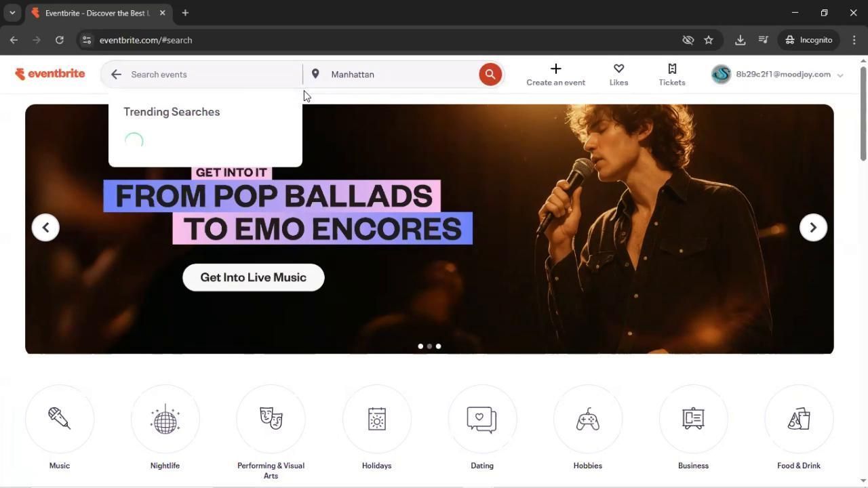Select the second carousel dot
868x488 pixels.
pos(429,346)
